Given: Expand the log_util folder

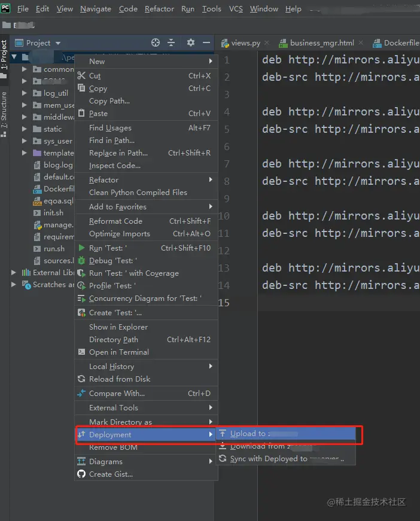Looking at the screenshot, I should (24, 93).
